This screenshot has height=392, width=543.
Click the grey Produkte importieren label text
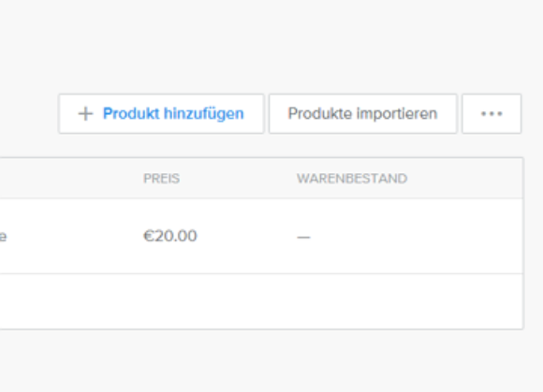coord(362,113)
